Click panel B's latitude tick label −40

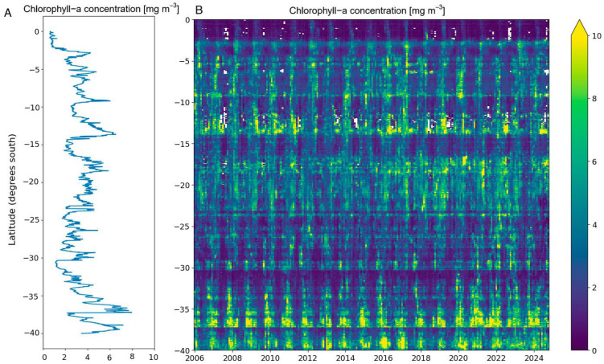click(x=183, y=350)
